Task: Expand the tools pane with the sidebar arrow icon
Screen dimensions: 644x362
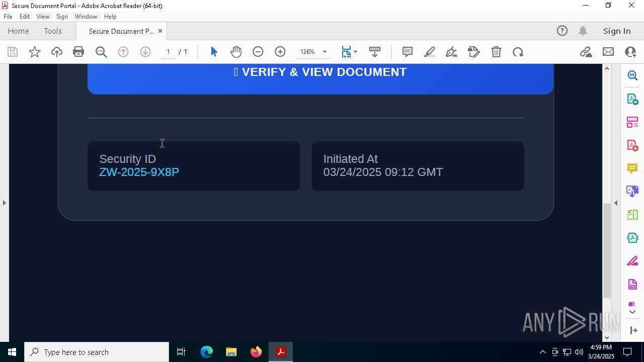Action: pyautogui.click(x=633, y=330)
